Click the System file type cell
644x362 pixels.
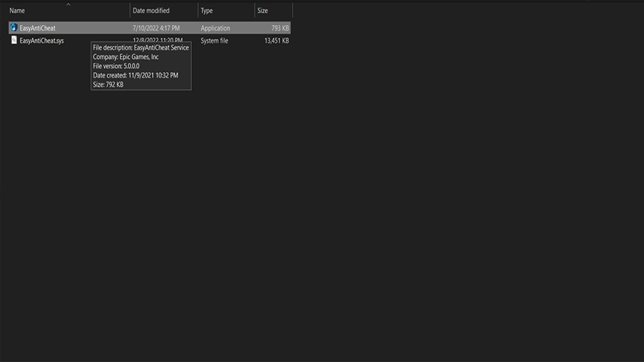click(x=214, y=41)
